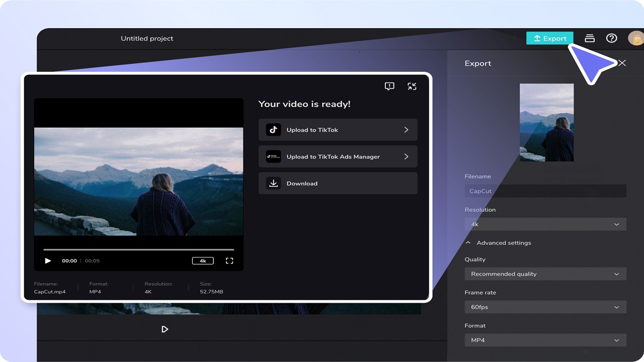Image resolution: width=644 pixels, height=362 pixels.
Task: Play the video preview
Action: click(48, 260)
